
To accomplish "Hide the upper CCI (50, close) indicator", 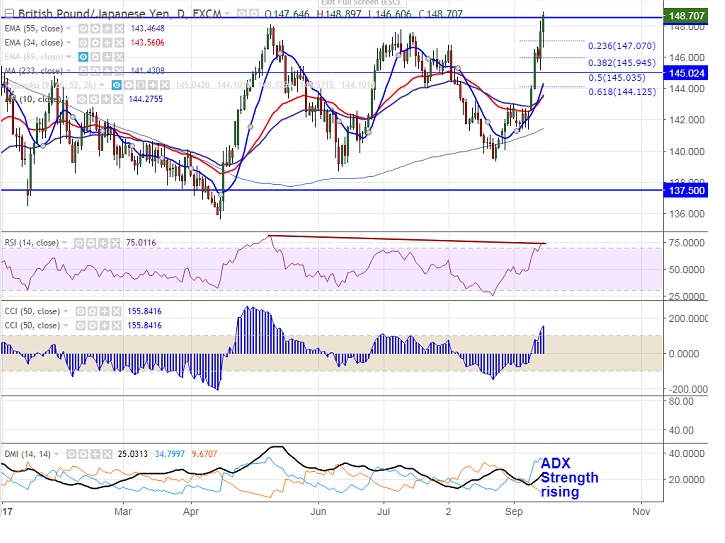I will click(x=80, y=311).
